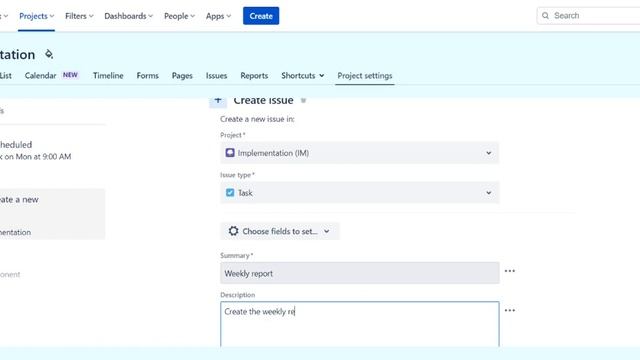Expand the Shortcuts dropdown

point(302,76)
